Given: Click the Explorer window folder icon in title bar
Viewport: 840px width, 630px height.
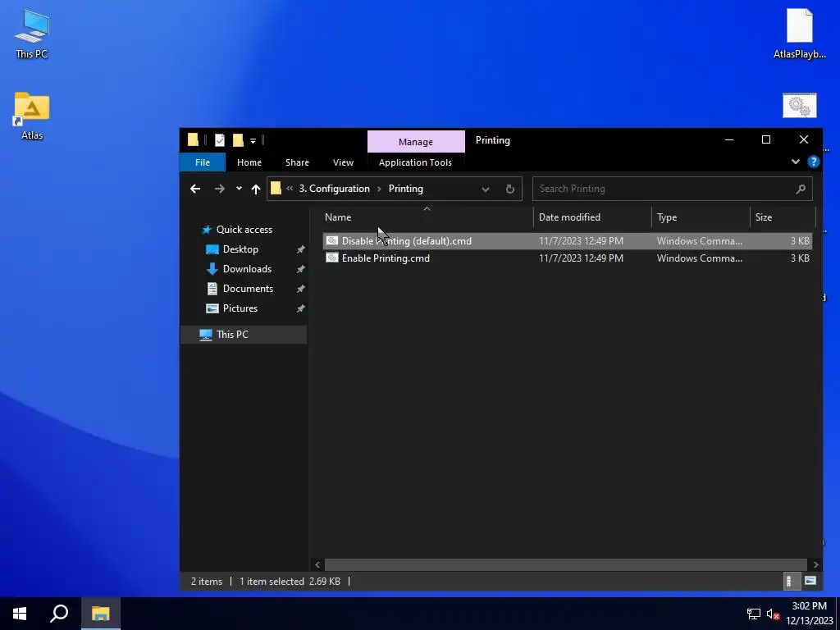Looking at the screenshot, I should click(x=193, y=140).
